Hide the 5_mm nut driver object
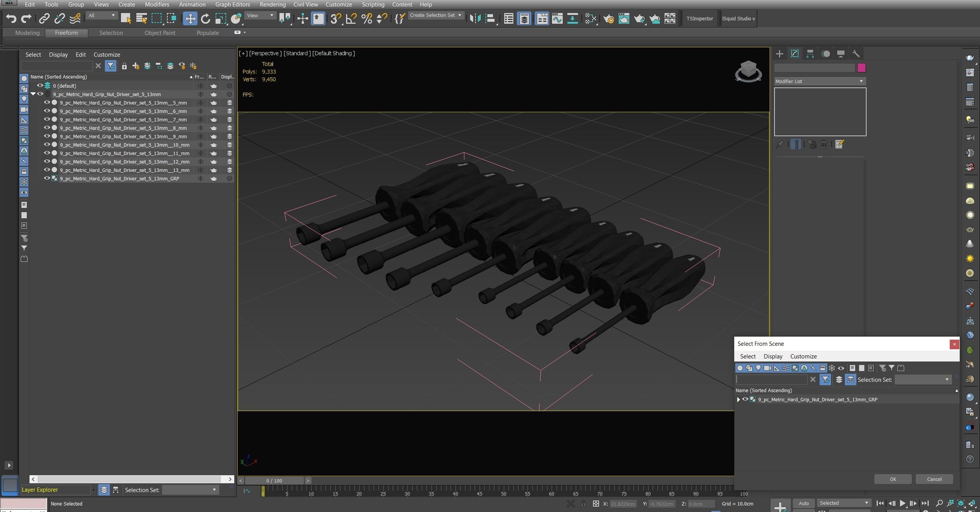 (x=47, y=103)
